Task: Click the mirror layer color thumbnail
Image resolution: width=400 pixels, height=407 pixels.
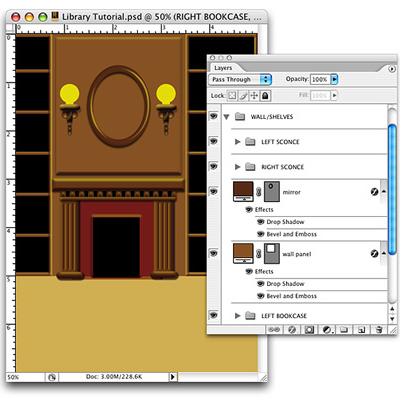Action: [243, 191]
